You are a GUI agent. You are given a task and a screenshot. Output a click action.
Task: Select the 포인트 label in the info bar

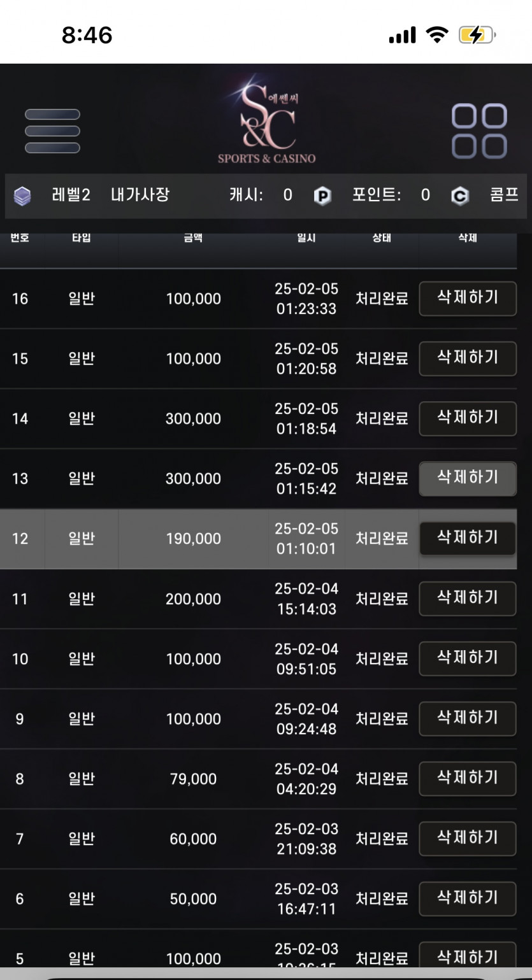[x=377, y=195]
